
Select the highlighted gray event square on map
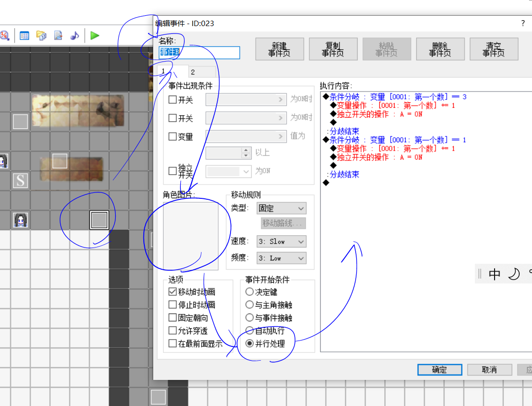(99, 220)
